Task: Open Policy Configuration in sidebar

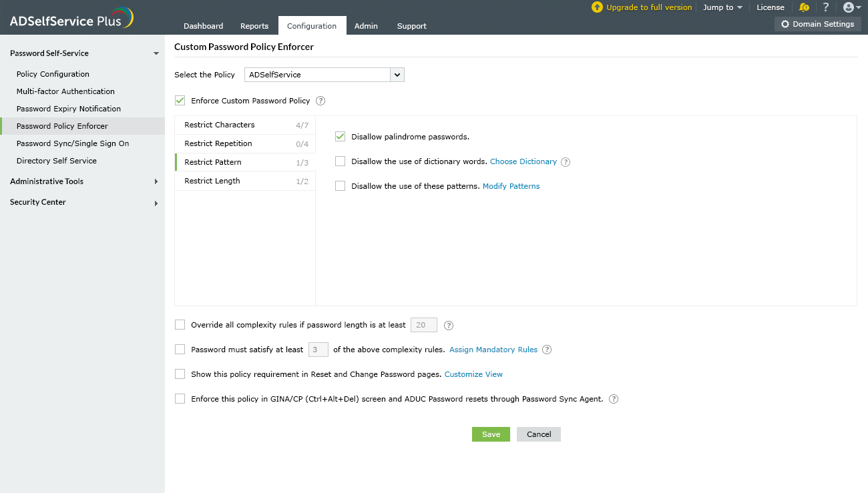Action: point(53,74)
